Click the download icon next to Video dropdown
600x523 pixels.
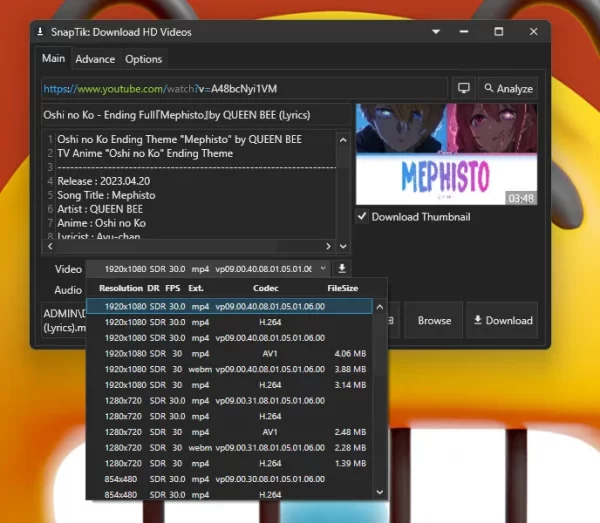(342, 269)
